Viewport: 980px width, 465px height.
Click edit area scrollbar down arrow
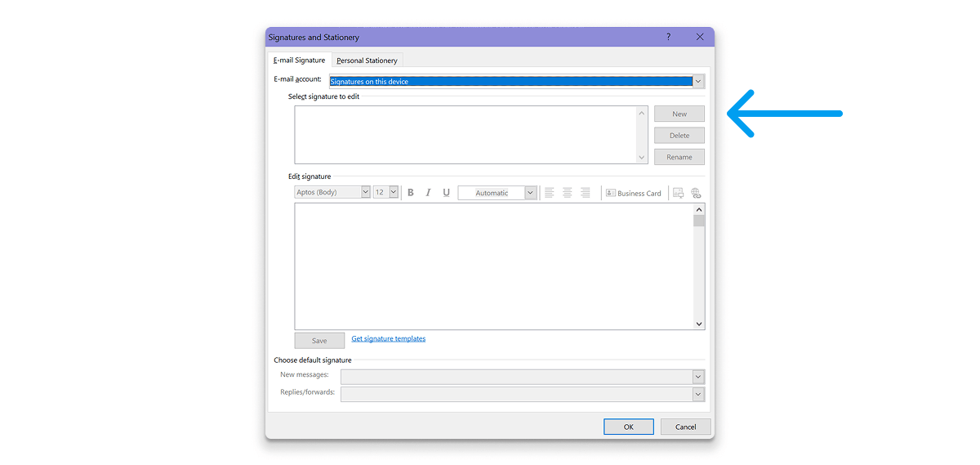click(699, 324)
